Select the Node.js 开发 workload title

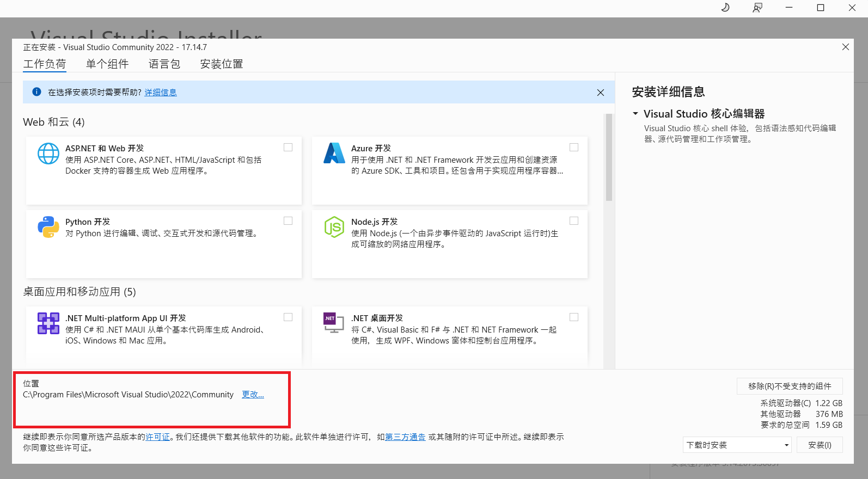pyautogui.click(x=374, y=222)
